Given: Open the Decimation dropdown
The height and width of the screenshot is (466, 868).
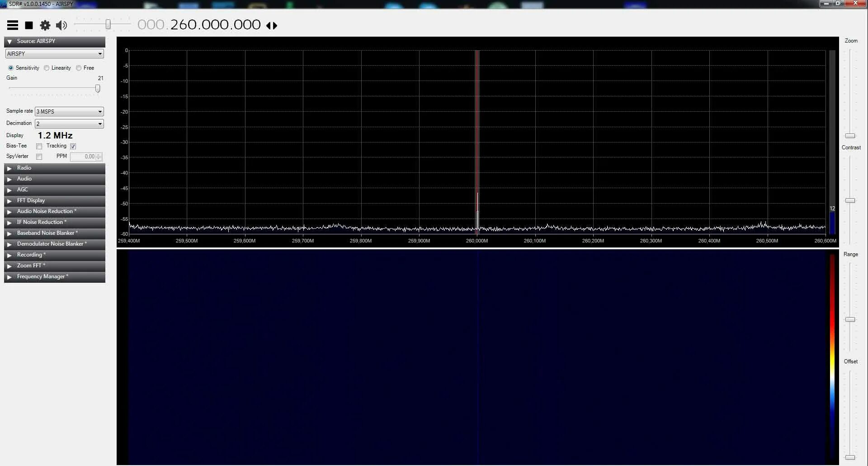Looking at the screenshot, I should (69, 124).
